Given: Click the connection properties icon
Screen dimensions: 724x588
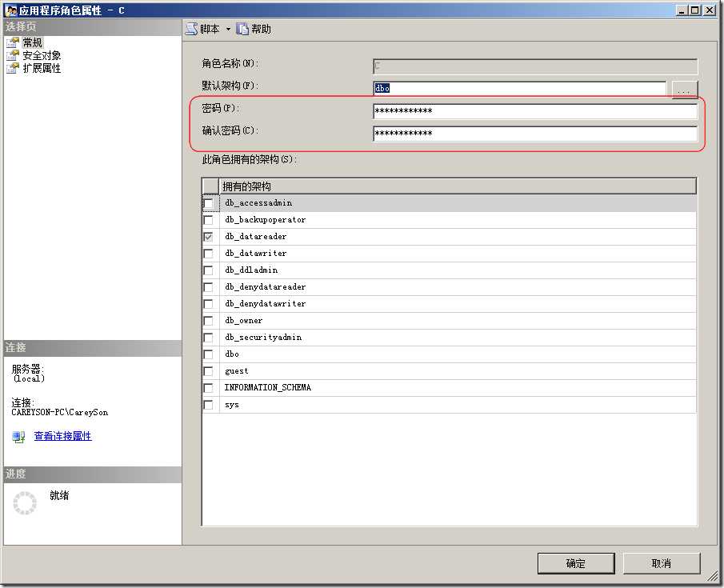Looking at the screenshot, I should pos(18,437).
